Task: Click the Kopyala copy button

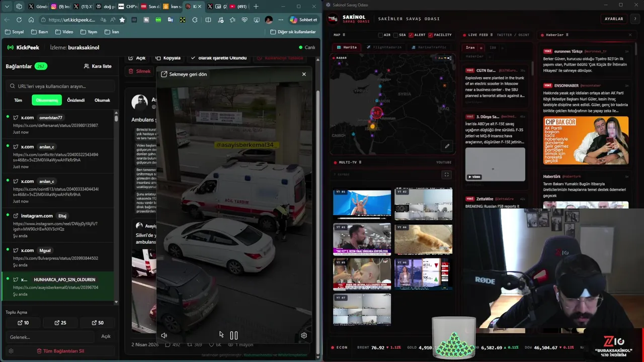Action: pos(168,58)
